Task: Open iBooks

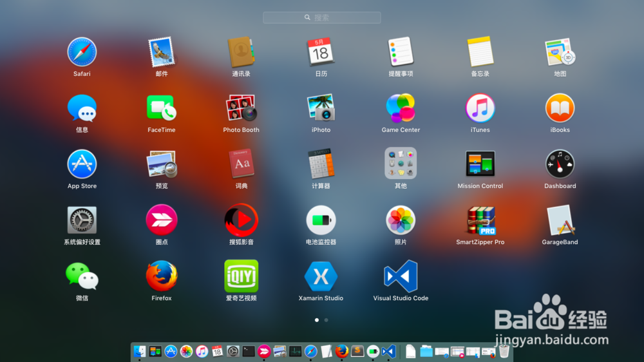Action: point(560,108)
